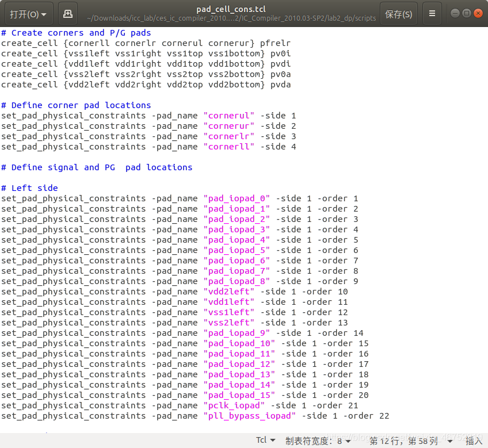This screenshot has width=488, height=448.
Task: Click the string "pll_bypass_iopad"
Action: [250, 416]
